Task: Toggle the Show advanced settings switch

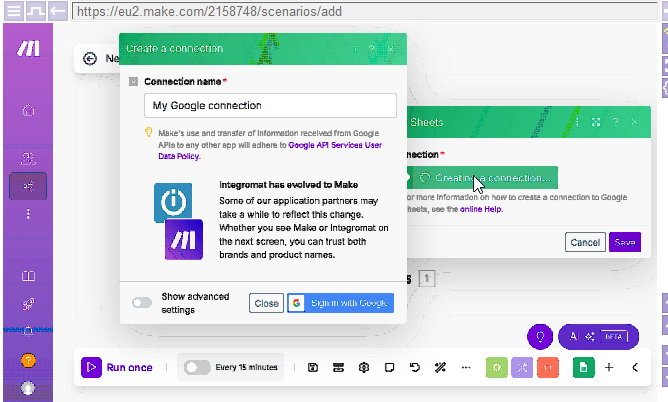Action: pyautogui.click(x=142, y=303)
